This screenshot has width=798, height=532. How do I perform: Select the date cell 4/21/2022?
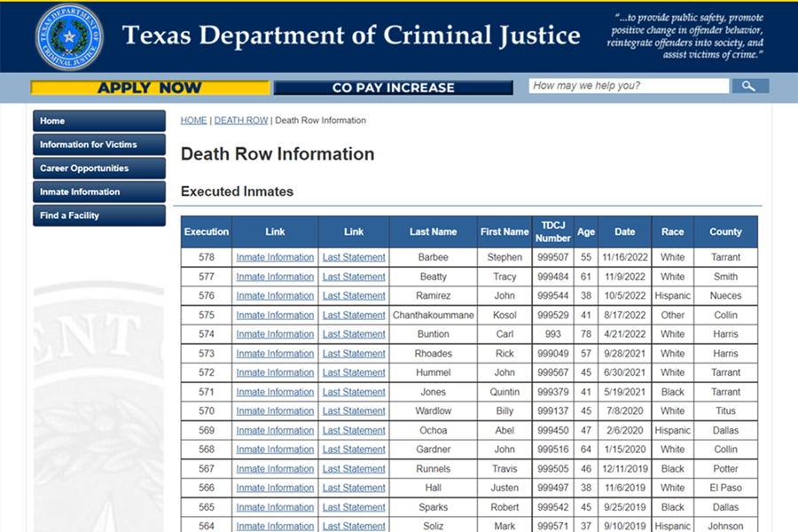(625, 334)
